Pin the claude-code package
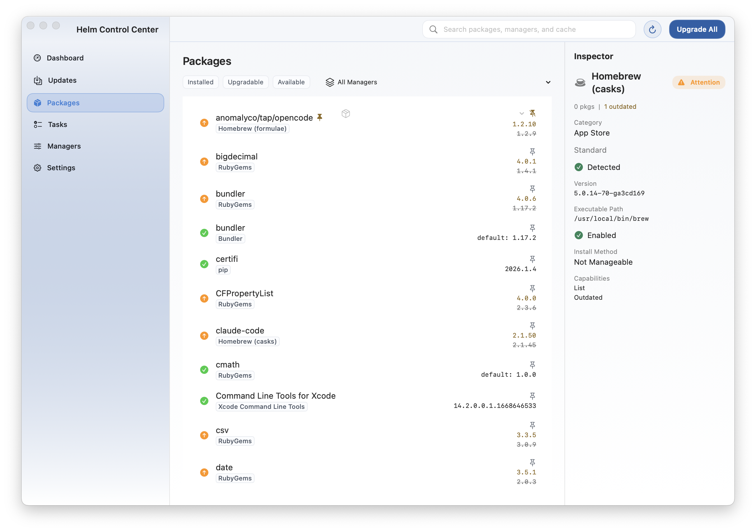756x532 pixels. 533,325
